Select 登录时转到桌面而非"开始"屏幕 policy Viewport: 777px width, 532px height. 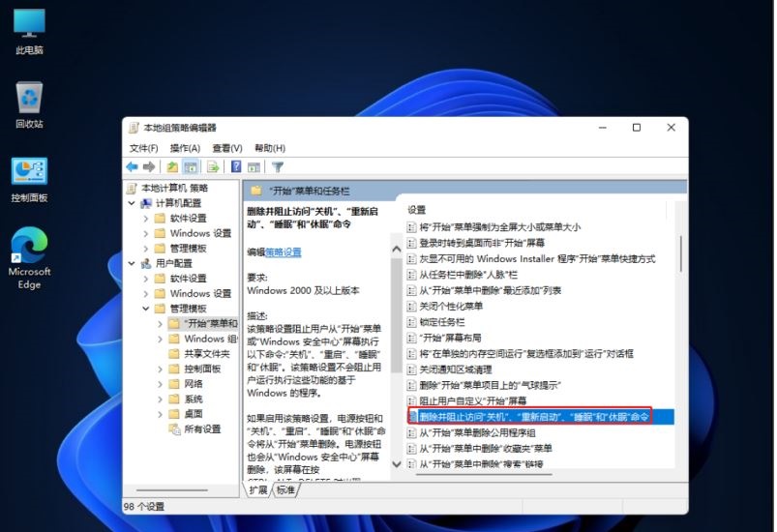click(482, 243)
